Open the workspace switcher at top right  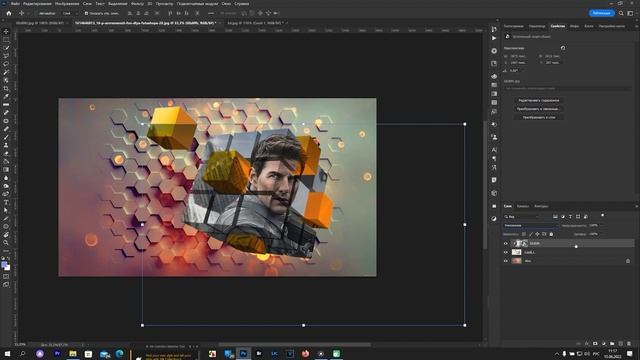coord(630,13)
